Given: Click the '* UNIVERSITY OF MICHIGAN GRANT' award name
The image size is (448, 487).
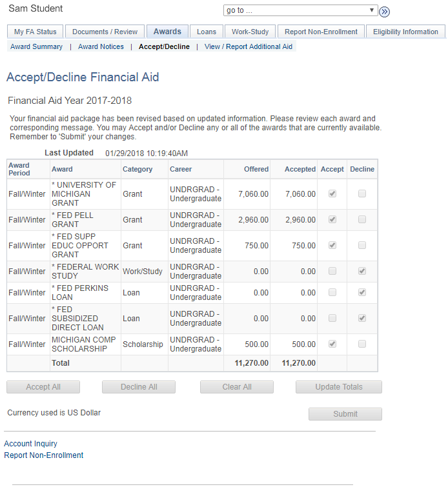Looking at the screenshot, I should pyautogui.click(x=84, y=194).
